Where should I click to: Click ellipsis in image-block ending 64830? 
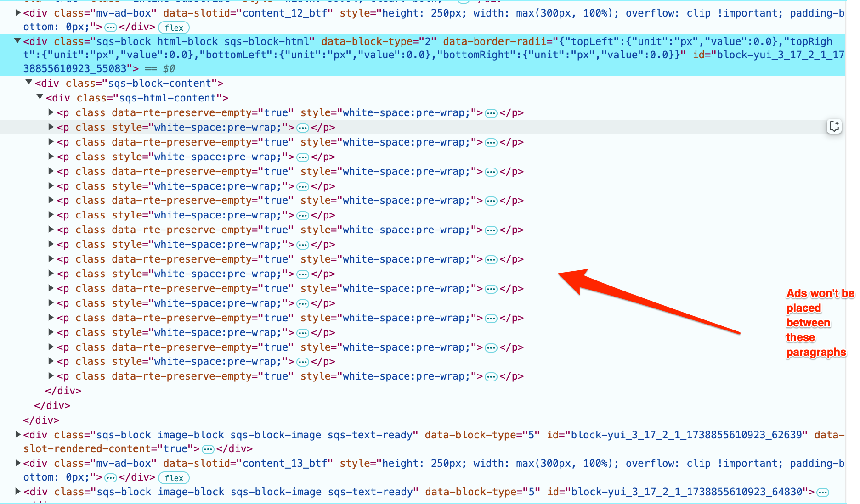coord(823,493)
